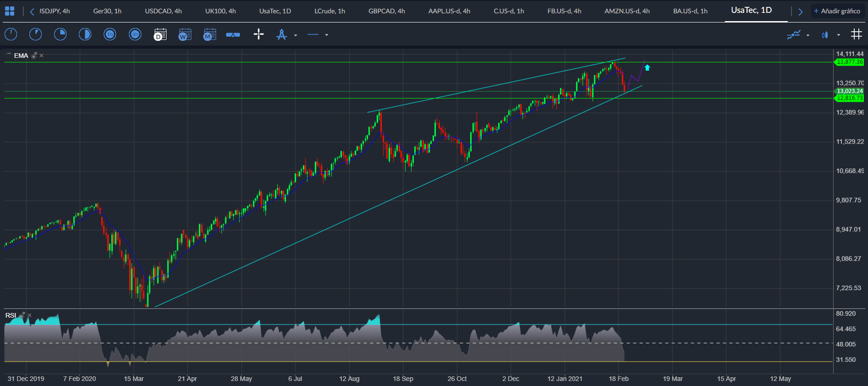868x386 pixels.
Task: Switch to the UK100, 4h tab
Action: click(221, 11)
